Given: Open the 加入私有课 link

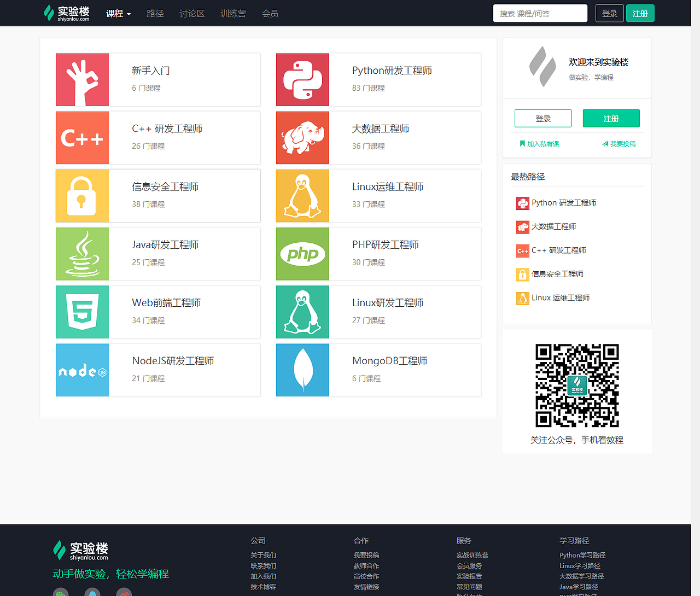Looking at the screenshot, I should point(539,144).
